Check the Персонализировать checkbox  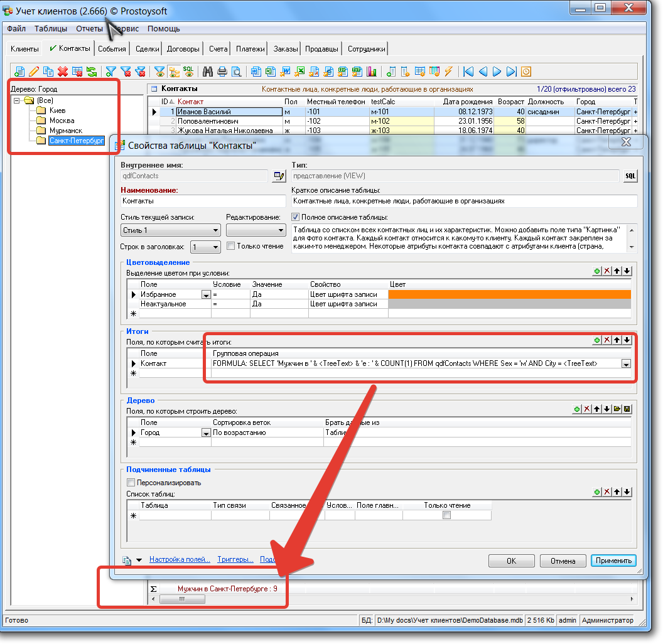click(x=131, y=483)
